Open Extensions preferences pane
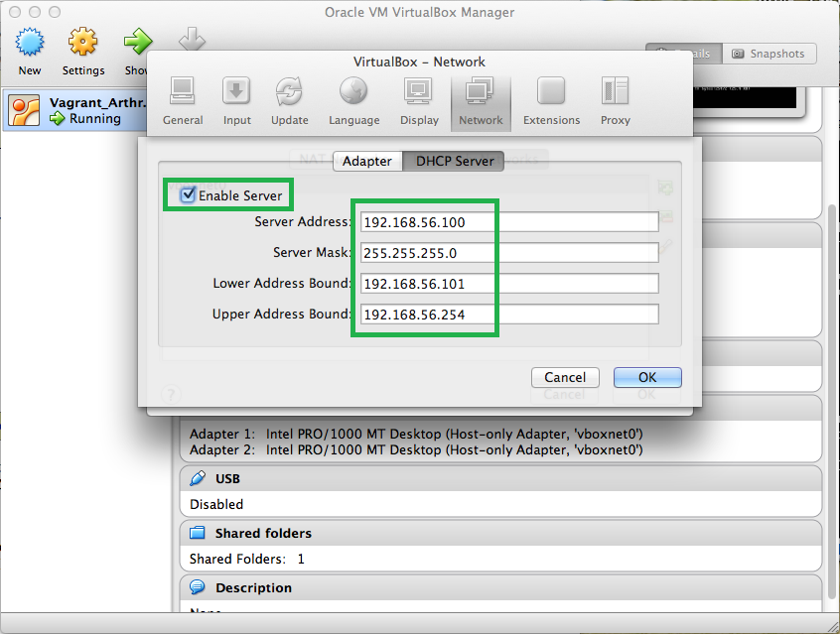The height and width of the screenshot is (634, 840). [551, 101]
